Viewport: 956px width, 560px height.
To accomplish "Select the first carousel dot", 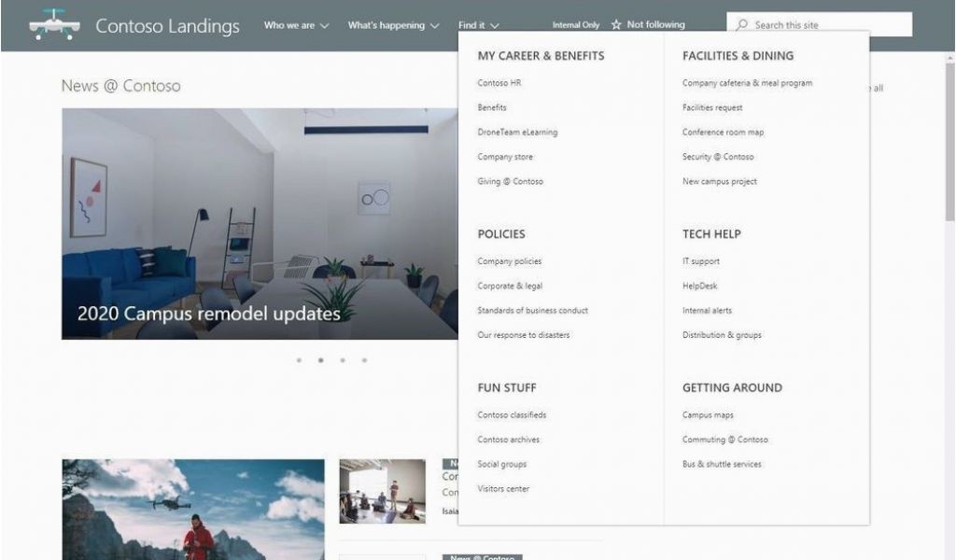I will [x=299, y=360].
